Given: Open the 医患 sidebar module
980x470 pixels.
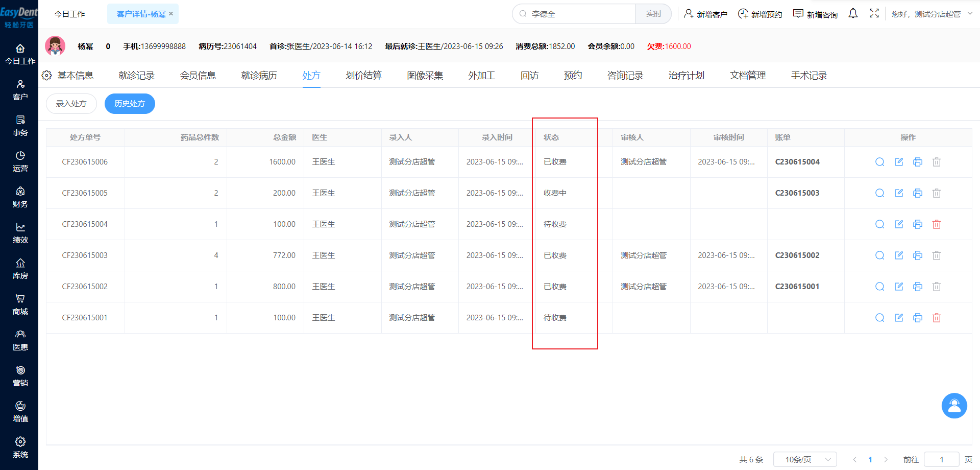Looking at the screenshot, I should coord(20,341).
